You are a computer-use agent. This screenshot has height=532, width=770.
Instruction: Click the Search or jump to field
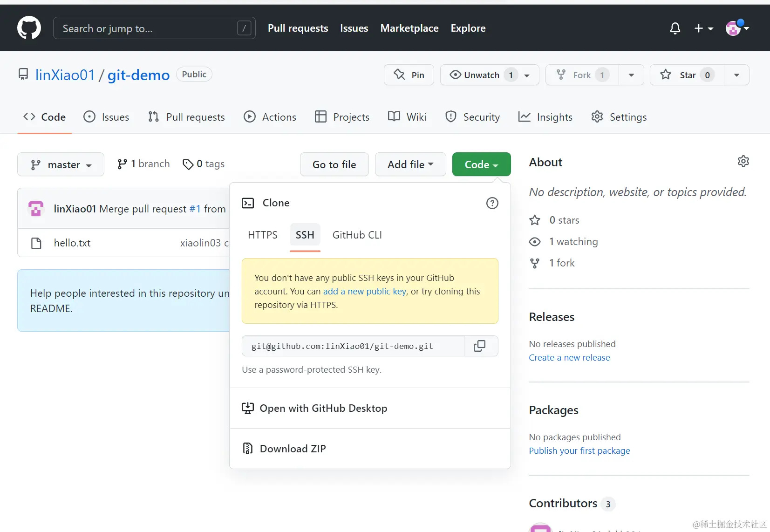154,28
